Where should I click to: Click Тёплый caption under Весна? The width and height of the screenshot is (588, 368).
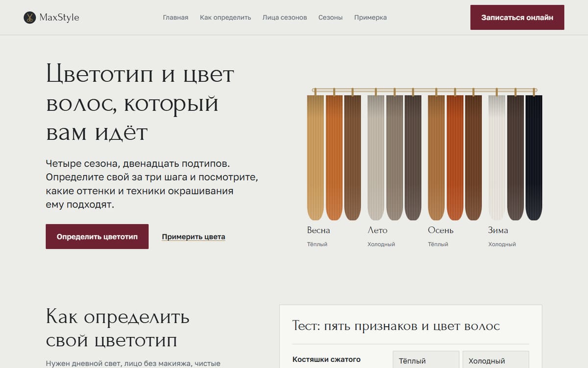(317, 244)
